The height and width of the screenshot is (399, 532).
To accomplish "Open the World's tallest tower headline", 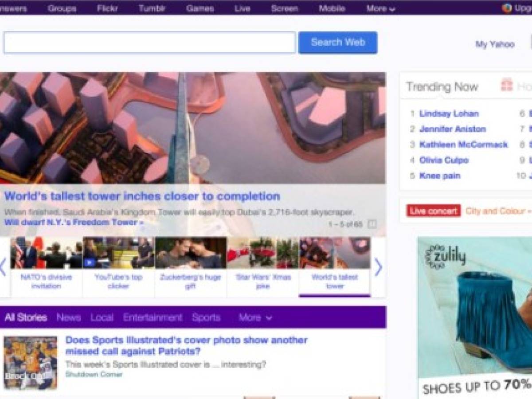I will pos(142,196).
